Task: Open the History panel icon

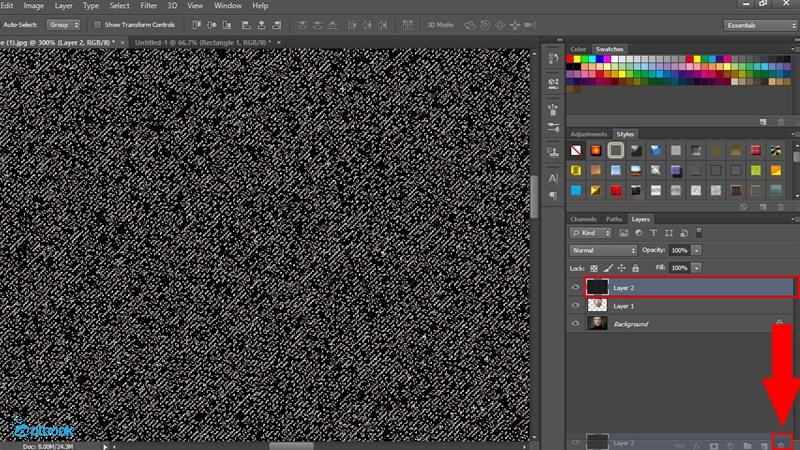Action: pyautogui.click(x=553, y=59)
